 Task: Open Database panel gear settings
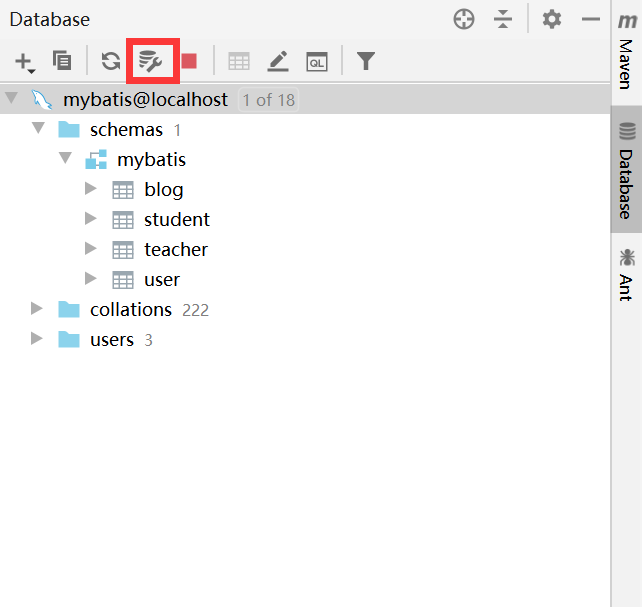[552, 19]
